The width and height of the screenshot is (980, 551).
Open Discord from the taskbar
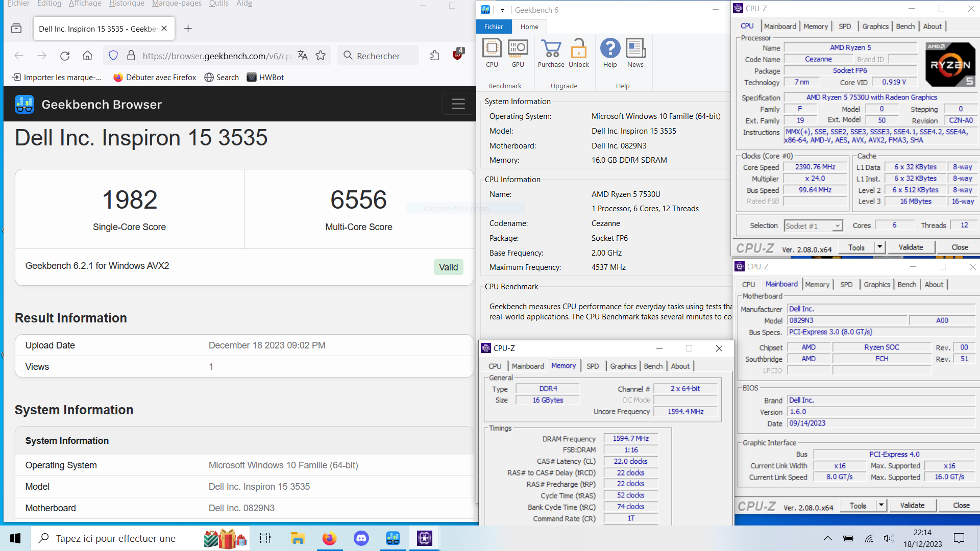(361, 538)
